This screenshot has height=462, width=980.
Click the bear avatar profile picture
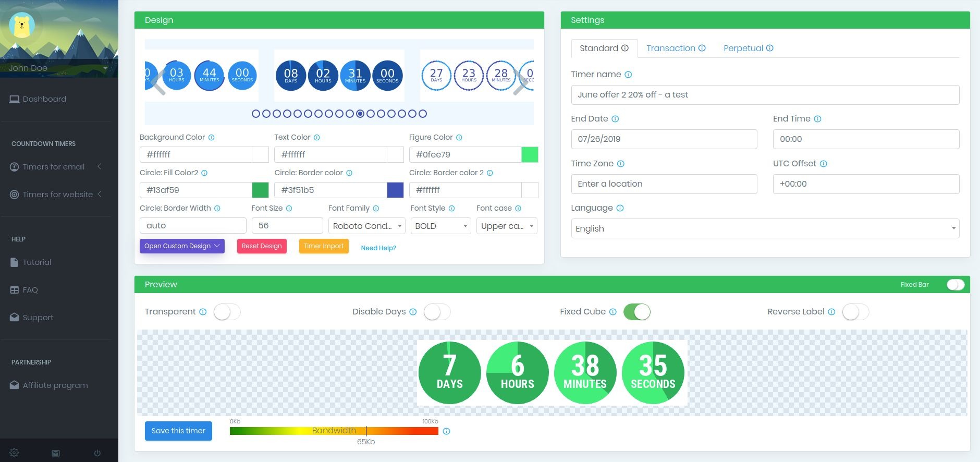[x=22, y=25]
